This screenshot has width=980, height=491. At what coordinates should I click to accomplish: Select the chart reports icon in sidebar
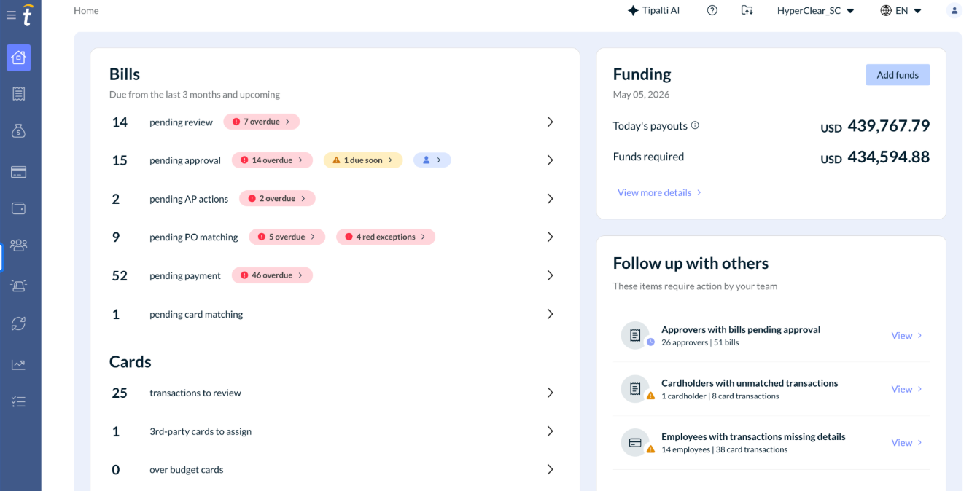(18, 364)
